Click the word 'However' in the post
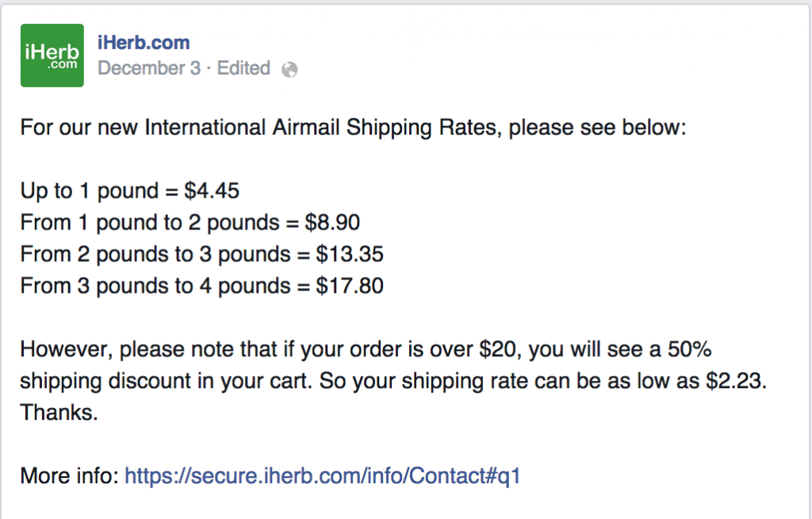812x519 pixels. [63, 349]
